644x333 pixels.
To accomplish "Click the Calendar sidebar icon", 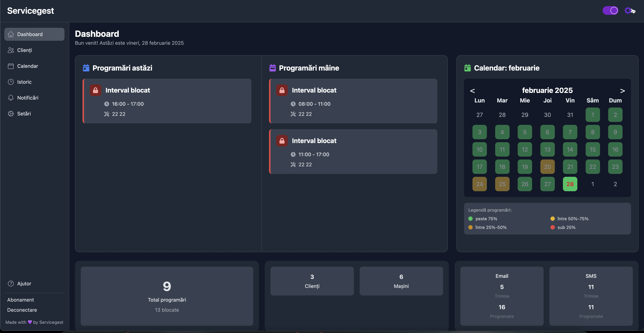I will click(11, 66).
